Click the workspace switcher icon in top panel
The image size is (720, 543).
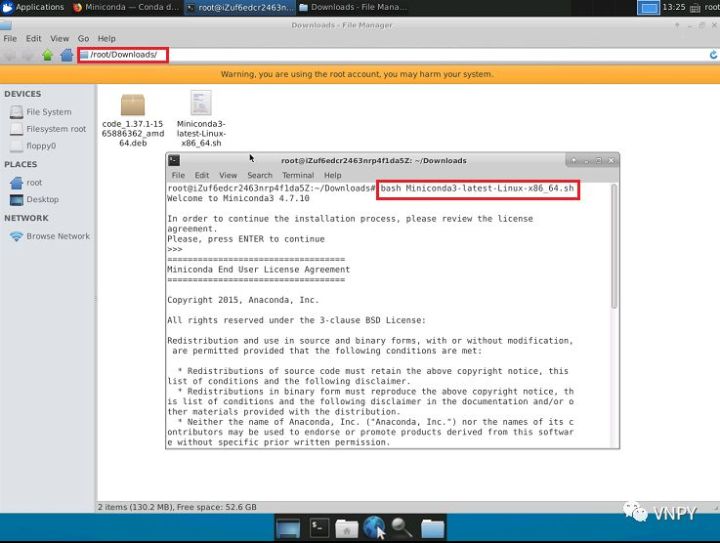click(648, 8)
